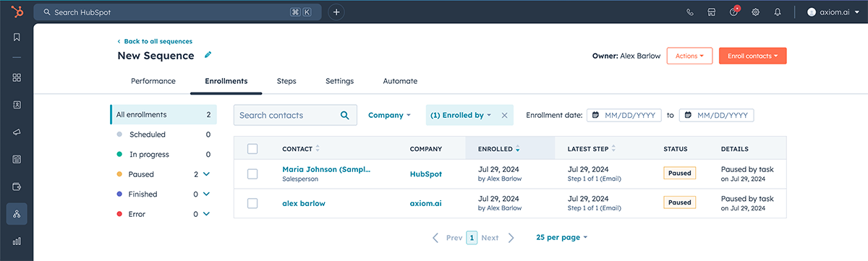Viewport: 868px width, 261px height.
Task: Expand the Finished enrollments chevron
Action: (x=206, y=194)
